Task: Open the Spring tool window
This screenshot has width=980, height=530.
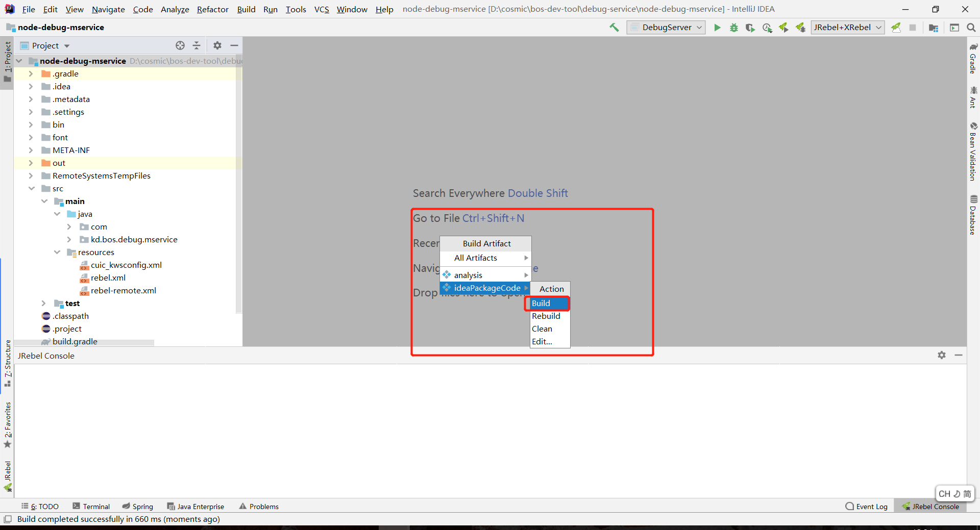Action: 138,506
